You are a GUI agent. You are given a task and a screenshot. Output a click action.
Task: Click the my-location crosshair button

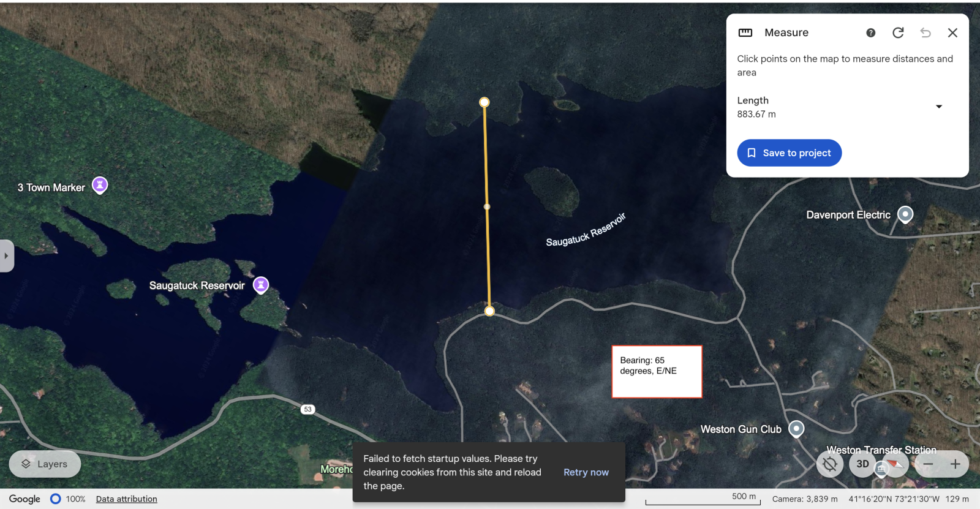click(830, 464)
